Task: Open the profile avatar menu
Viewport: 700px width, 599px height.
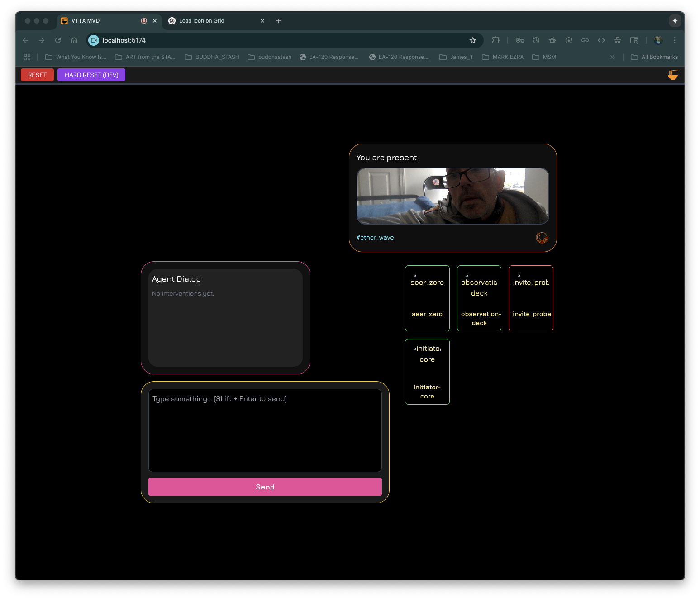Action: (x=658, y=40)
